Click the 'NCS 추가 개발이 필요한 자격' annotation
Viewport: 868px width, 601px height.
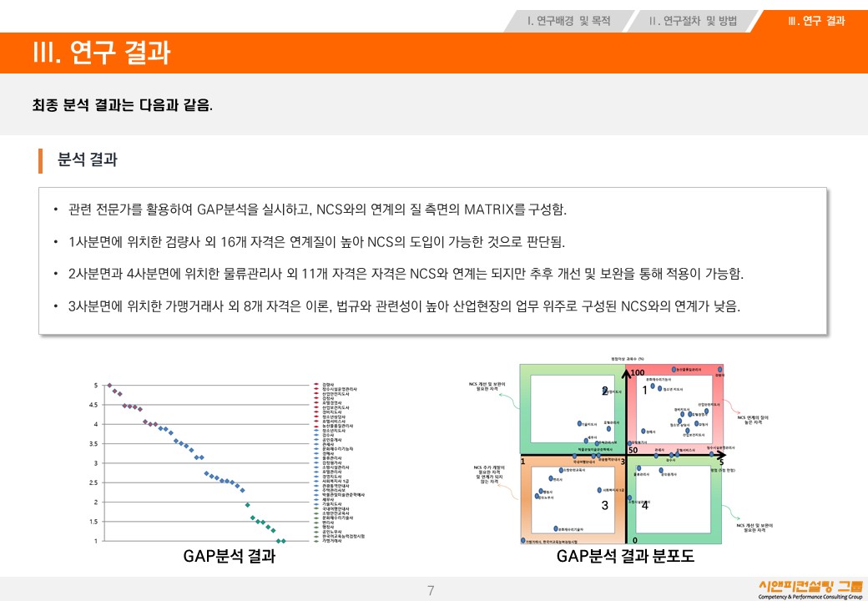pos(489,475)
